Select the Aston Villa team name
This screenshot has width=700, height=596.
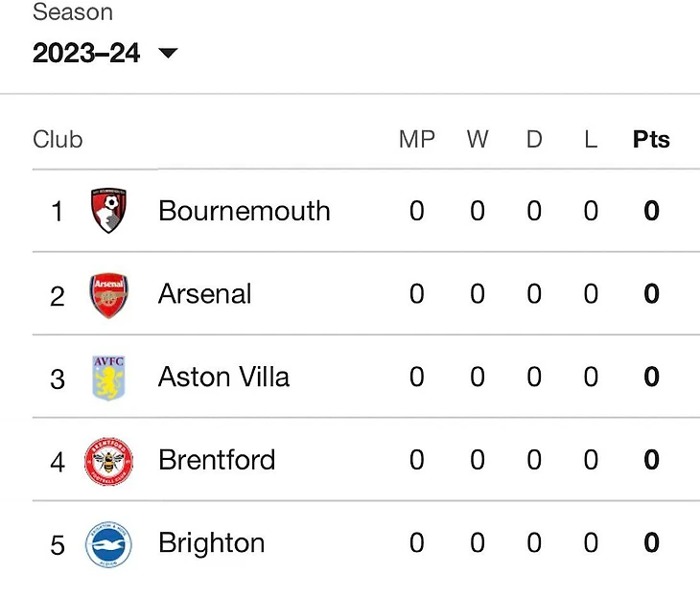(x=223, y=378)
